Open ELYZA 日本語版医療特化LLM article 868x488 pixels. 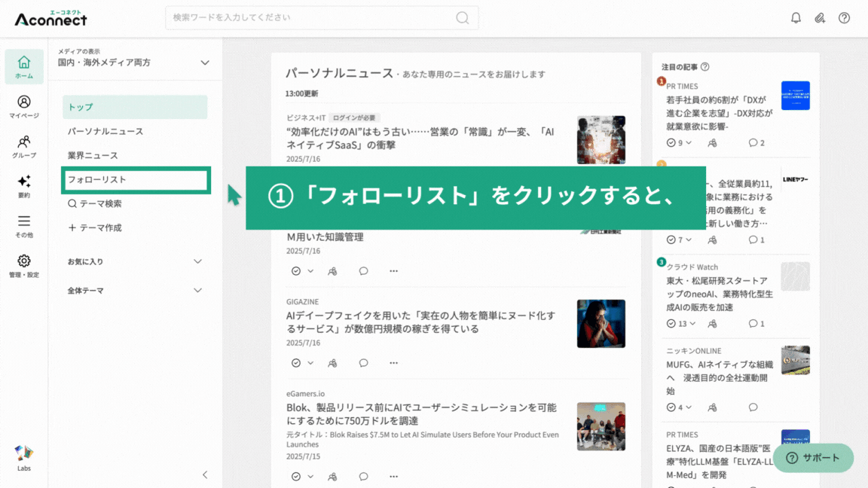[x=719, y=462]
